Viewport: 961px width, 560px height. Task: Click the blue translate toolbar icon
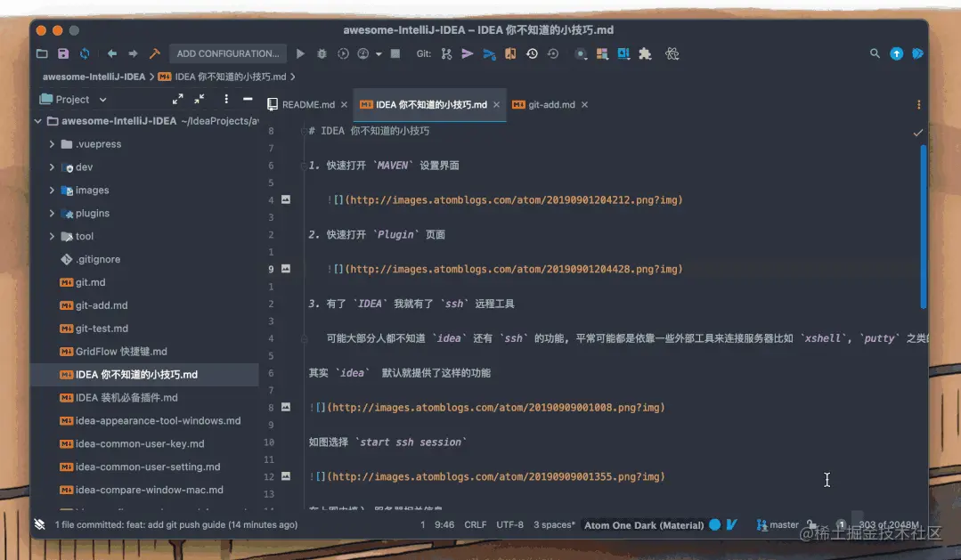624,54
